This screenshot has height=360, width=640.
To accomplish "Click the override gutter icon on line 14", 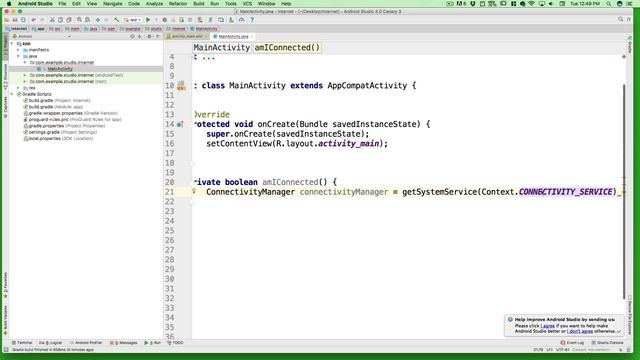I will (180, 124).
